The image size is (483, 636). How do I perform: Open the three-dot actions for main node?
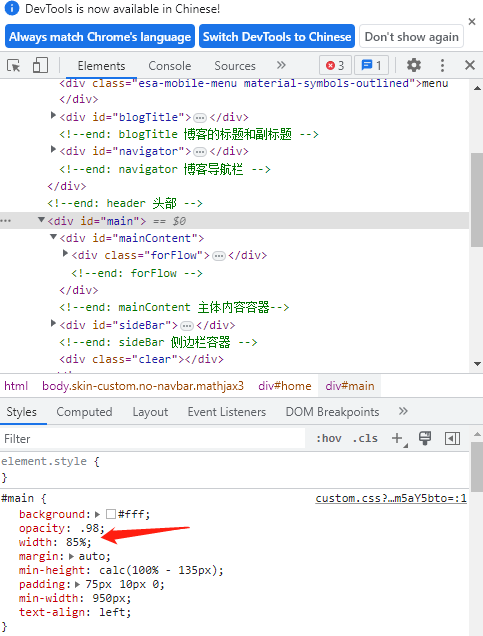tap(6, 221)
